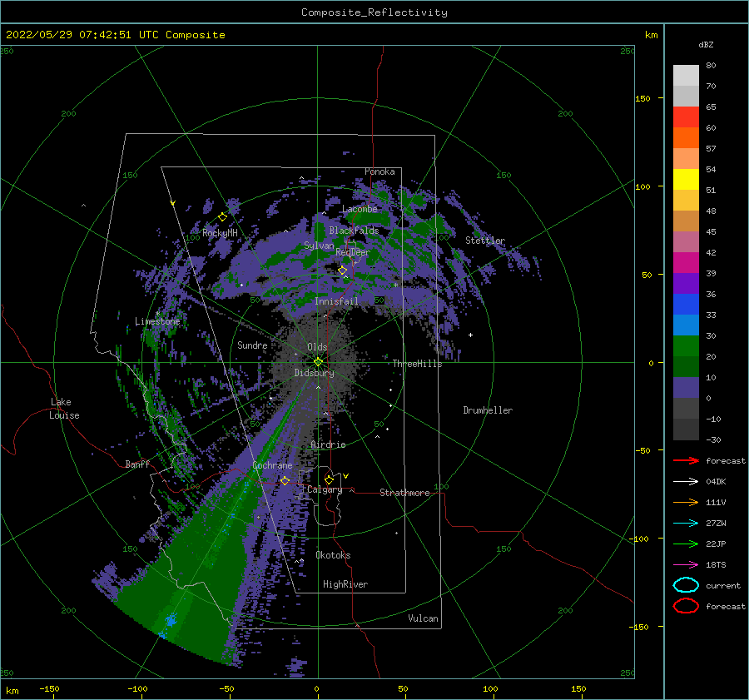Click the Banff label on map
This screenshot has height=700, width=749.
(137, 464)
